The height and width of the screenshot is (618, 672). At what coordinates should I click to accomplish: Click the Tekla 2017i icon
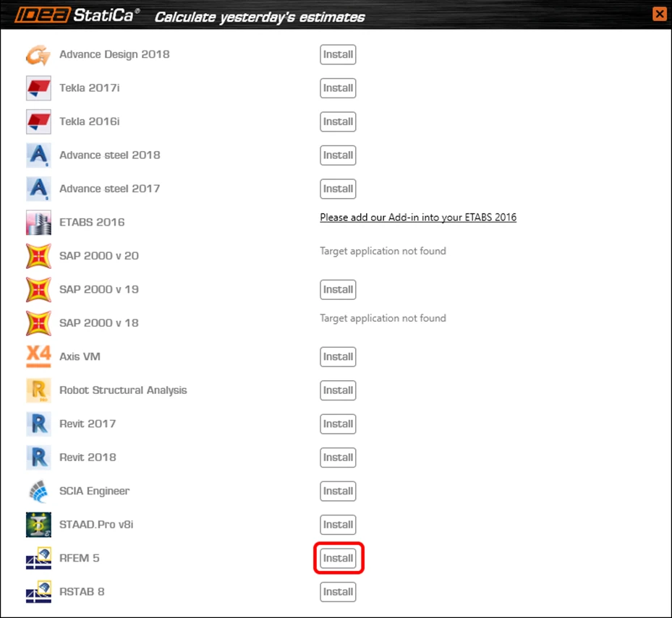[x=38, y=88]
